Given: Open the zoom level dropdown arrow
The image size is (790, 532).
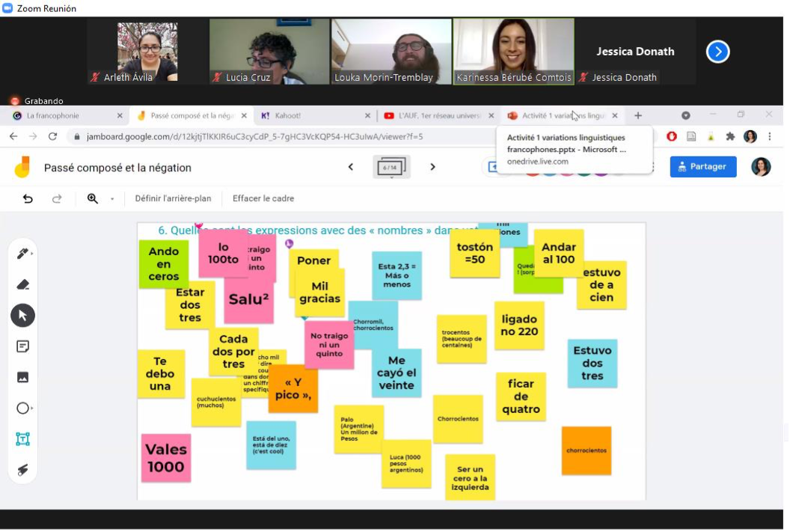Looking at the screenshot, I should click(x=112, y=199).
